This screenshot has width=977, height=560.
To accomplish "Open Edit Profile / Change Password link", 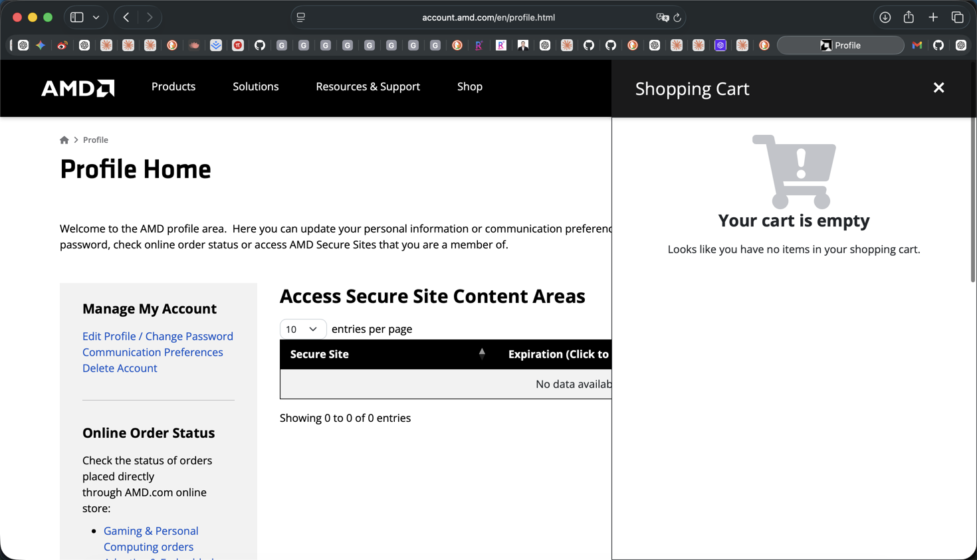I will point(158,336).
